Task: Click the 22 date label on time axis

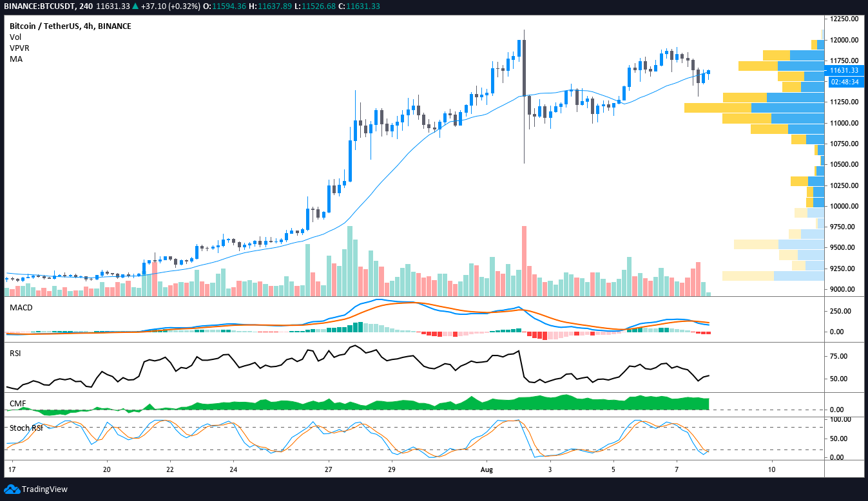Action: click(x=170, y=471)
